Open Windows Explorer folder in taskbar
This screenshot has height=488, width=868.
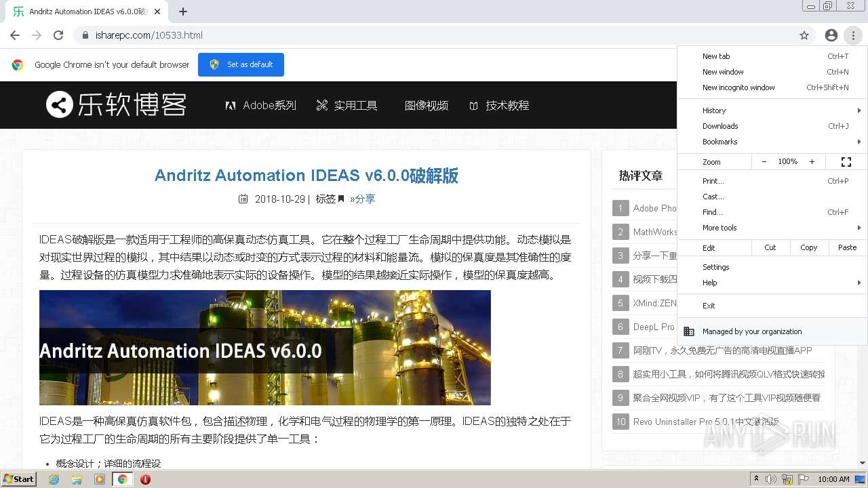[x=77, y=479]
